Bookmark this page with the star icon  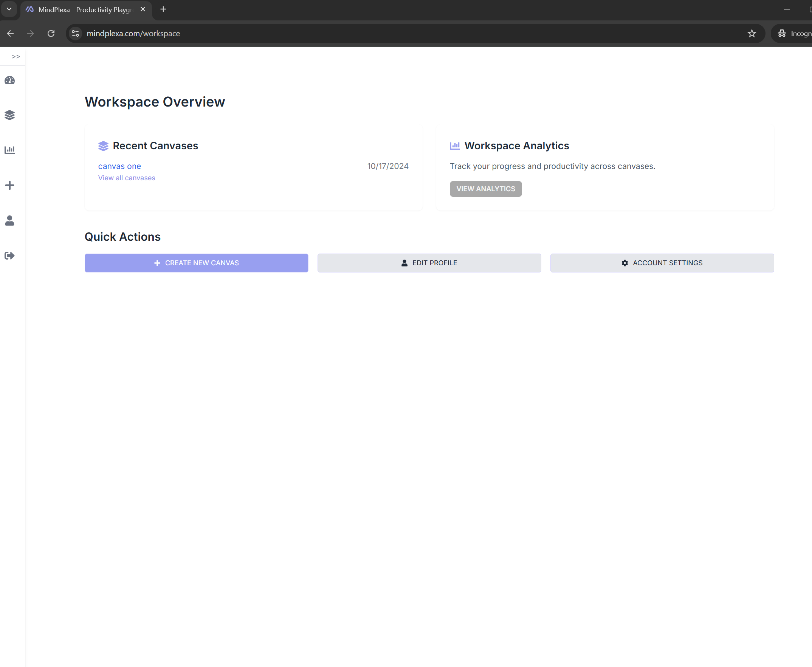pyautogui.click(x=752, y=33)
